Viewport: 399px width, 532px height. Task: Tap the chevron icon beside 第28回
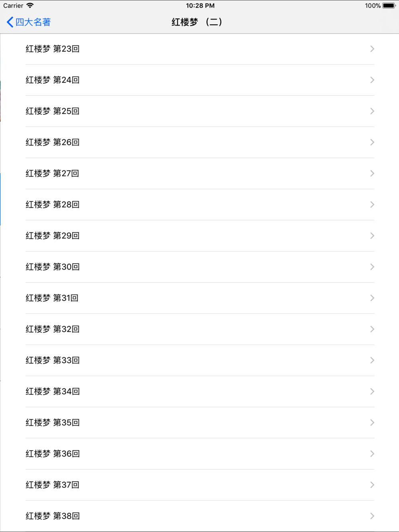(x=372, y=205)
